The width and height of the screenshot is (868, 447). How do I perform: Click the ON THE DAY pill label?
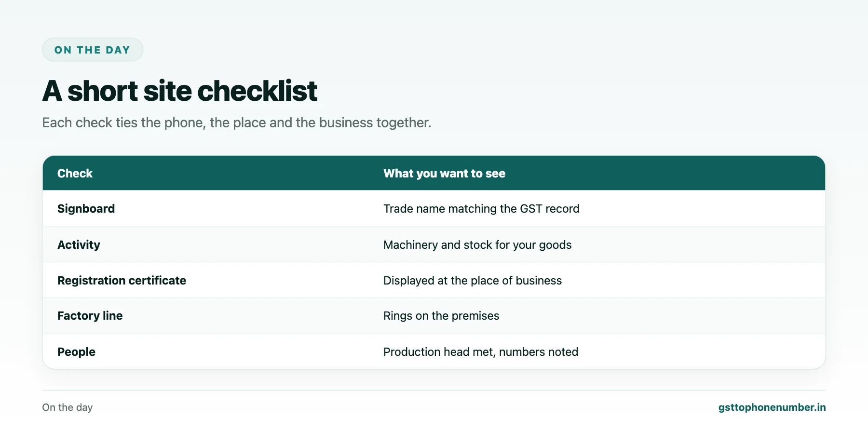92,50
